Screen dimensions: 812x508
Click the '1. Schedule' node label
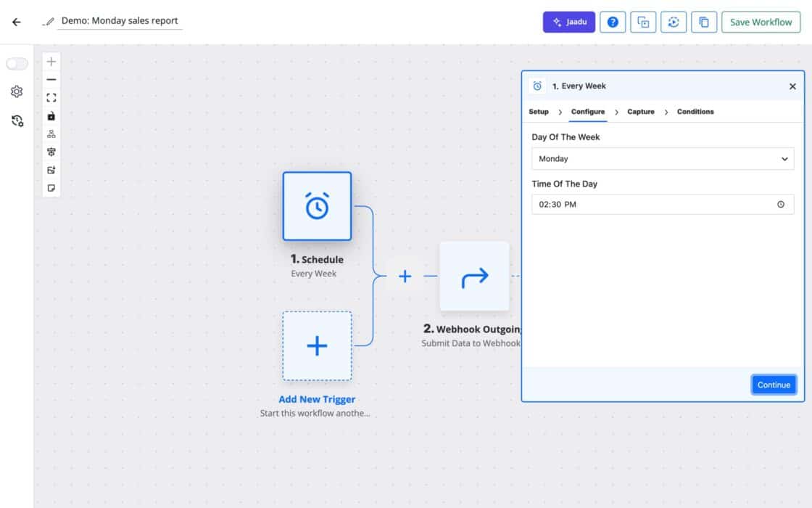(x=317, y=259)
